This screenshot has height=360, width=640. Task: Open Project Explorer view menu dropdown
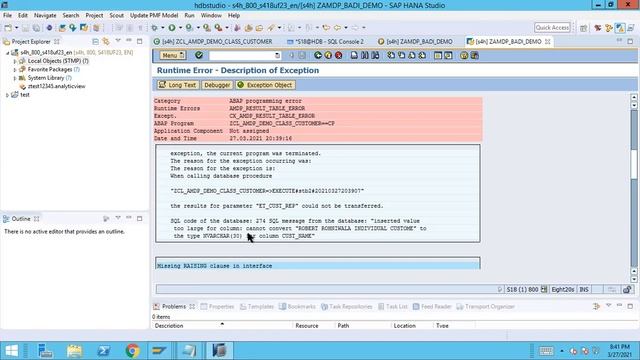click(118, 41)
